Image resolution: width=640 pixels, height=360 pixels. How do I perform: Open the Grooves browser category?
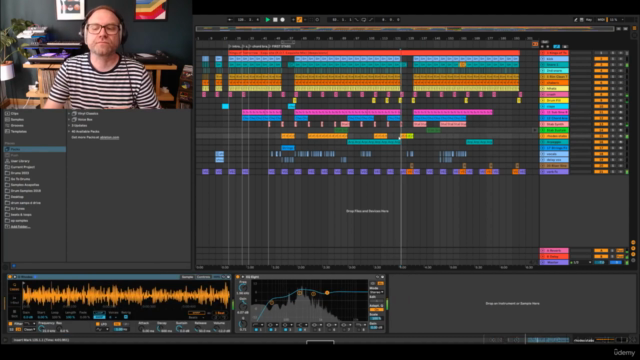17,126
